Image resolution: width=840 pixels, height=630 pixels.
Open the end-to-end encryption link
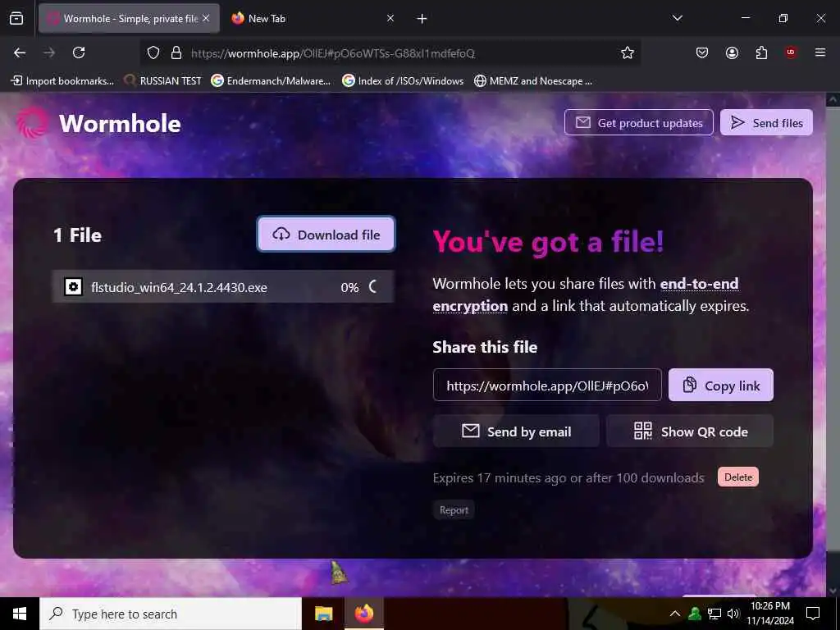tap(586, 294)
